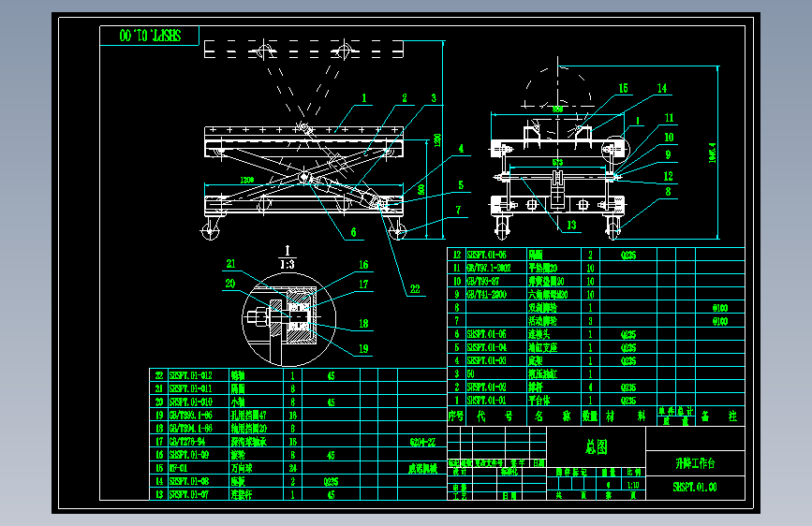This screenshot has height=526, width=812.
Task: Select part code SHSPT.01-09
Action: pyautogui.click(x=189, y=455)
